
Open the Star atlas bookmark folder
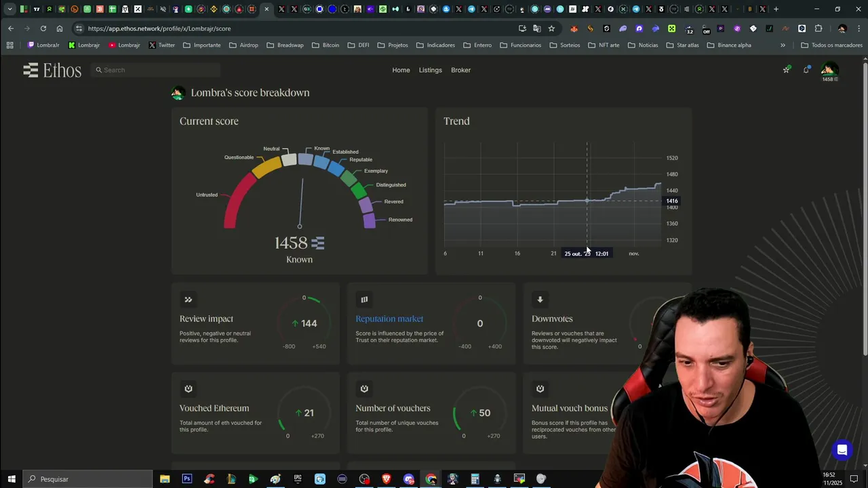coord(682,45)
